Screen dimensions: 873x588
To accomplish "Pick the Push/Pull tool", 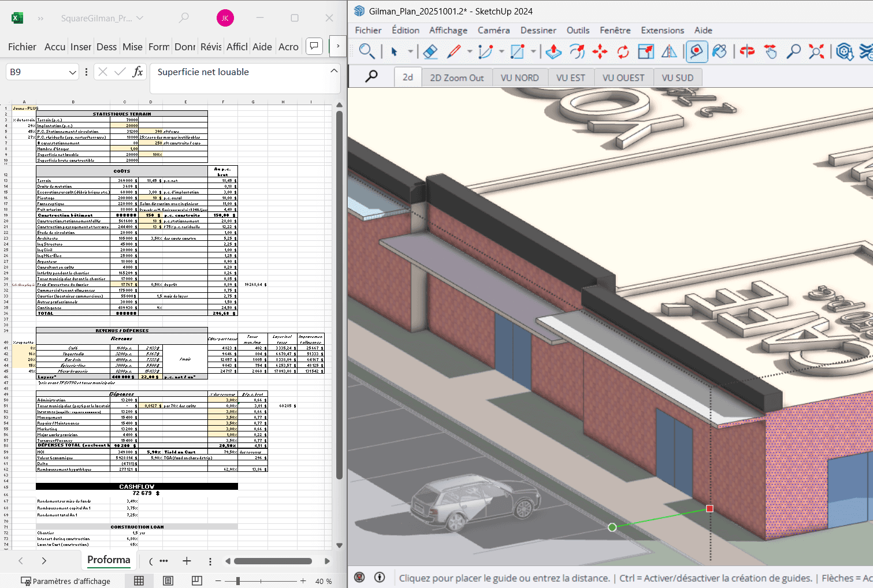I will pyautogui.click(x=553, y=52).
